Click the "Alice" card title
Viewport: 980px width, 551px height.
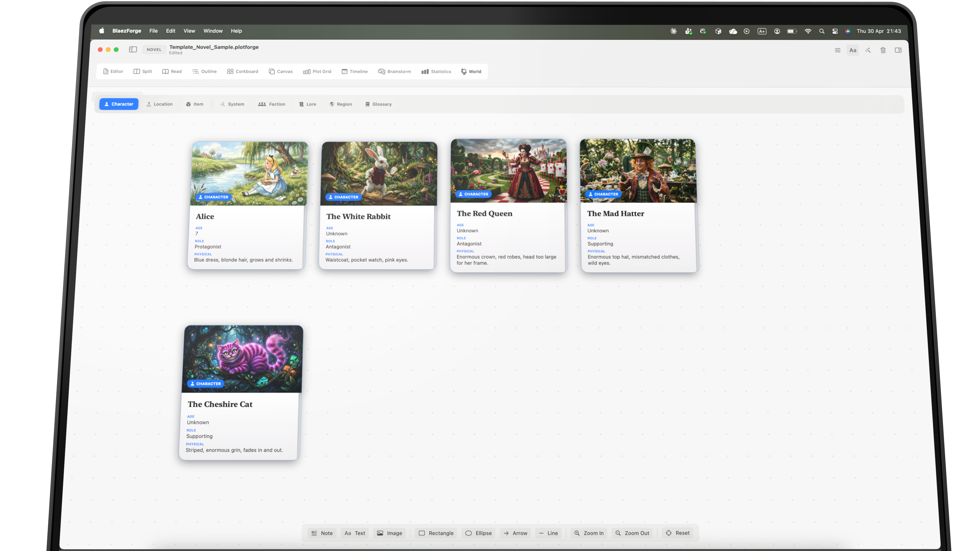coord(205,216)
